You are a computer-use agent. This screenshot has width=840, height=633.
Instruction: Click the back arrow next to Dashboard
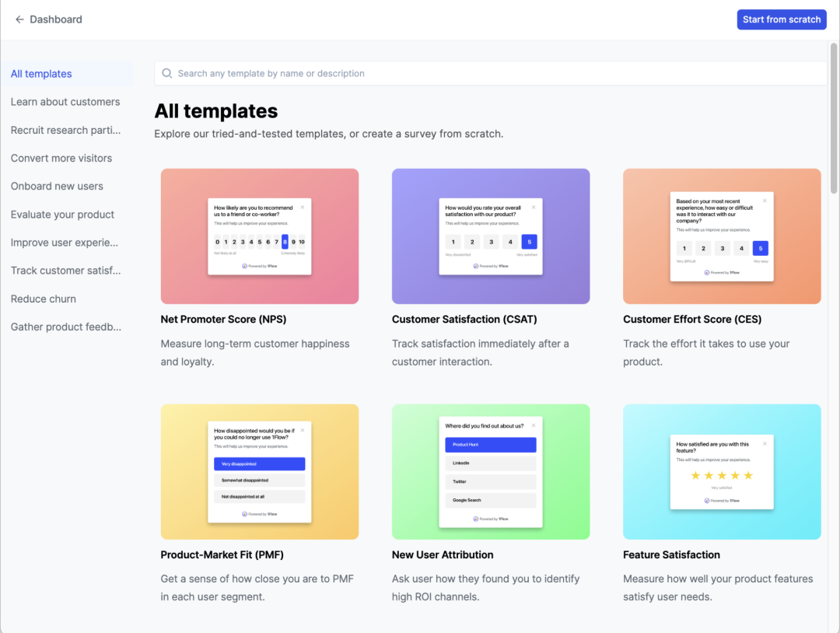point(19,19)
